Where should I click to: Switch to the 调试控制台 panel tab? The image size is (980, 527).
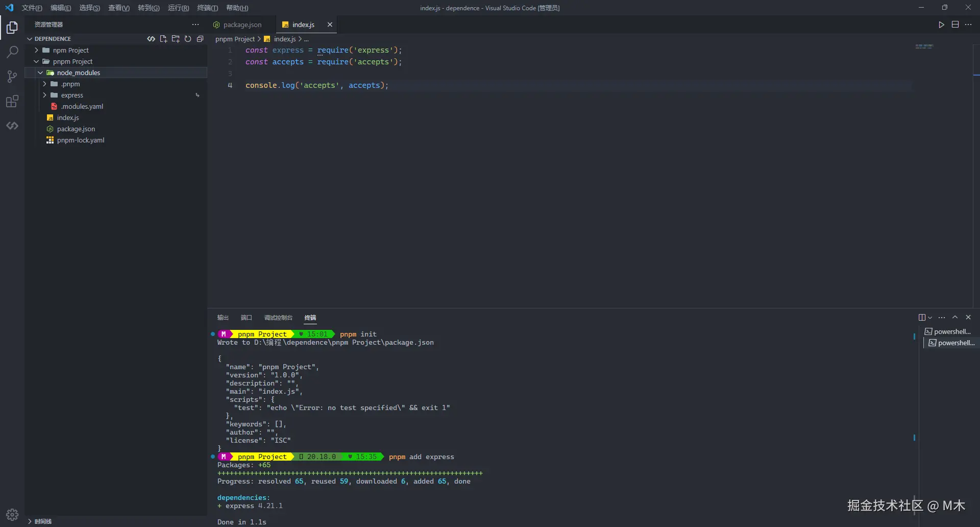[278, 318]
